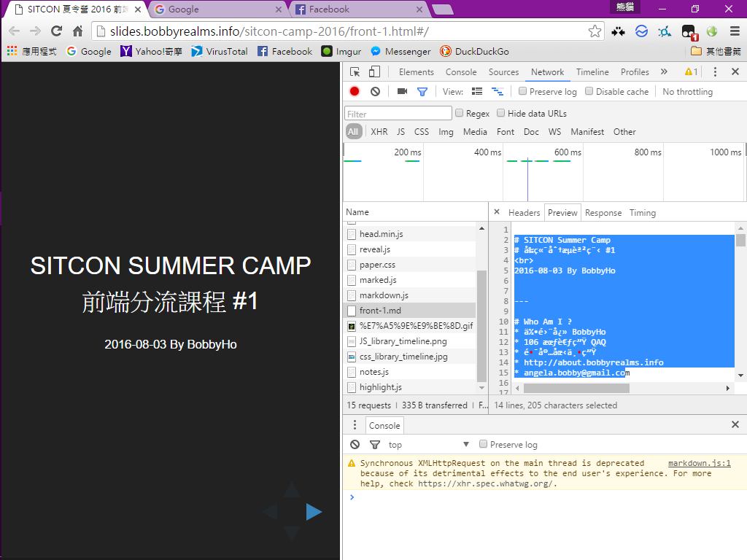
Task: Bookmark this page with the star icon
Action: pos(595,31)
